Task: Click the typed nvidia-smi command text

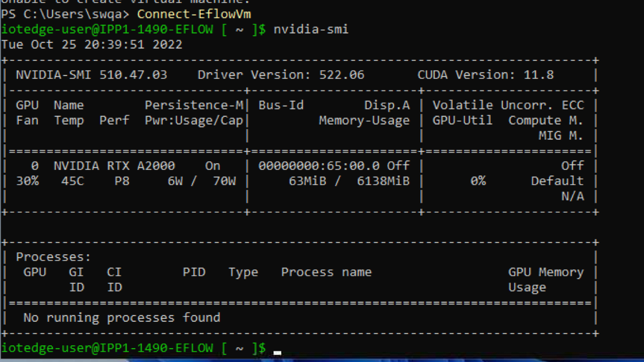Action: 311,29
